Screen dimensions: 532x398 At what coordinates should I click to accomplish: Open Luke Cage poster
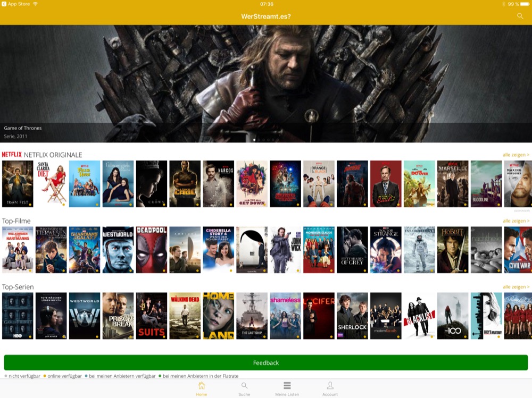click(185, 184)
